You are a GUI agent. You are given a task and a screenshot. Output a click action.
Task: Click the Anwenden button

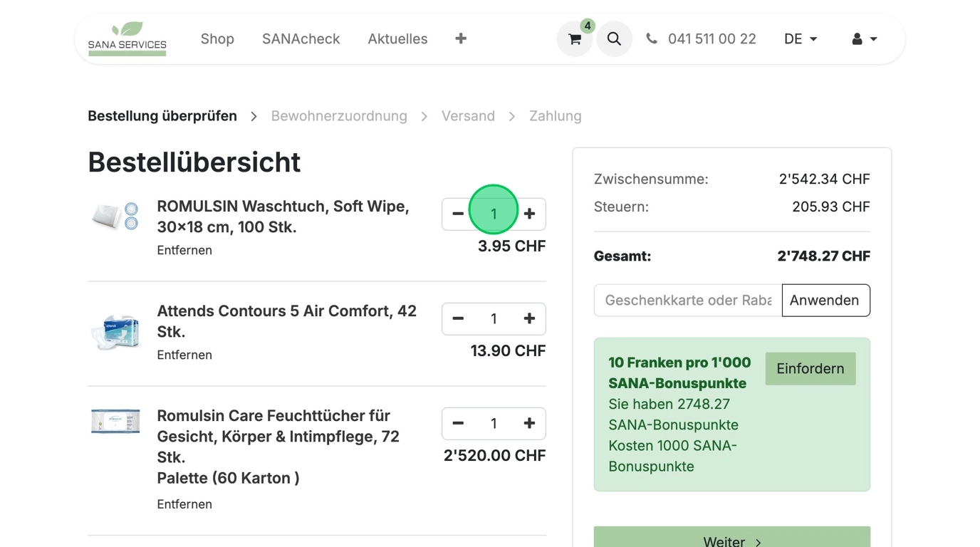coord(825,301)
